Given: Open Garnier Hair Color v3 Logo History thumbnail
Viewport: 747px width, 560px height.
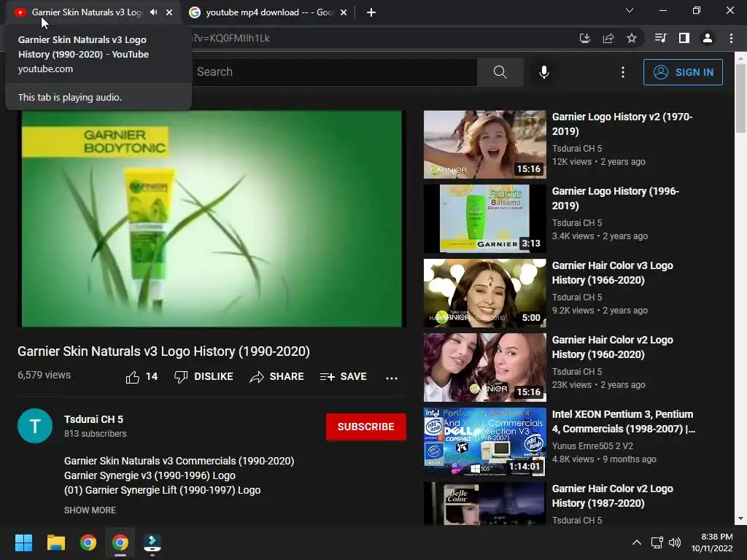Looking at the screenshot, I should (485, 293).
